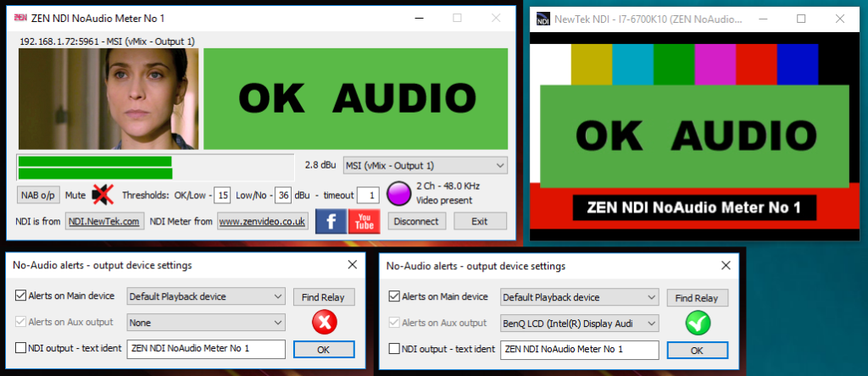
Task: Click Find Relay in right dialog
Action: point(697,298)
